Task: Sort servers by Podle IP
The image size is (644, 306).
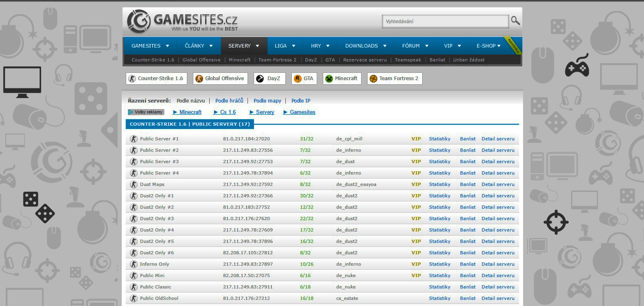Action: [301, 101]
